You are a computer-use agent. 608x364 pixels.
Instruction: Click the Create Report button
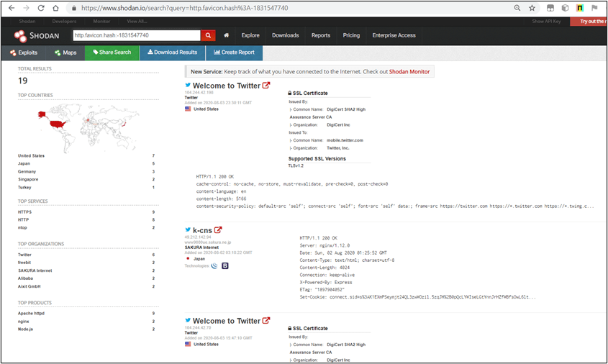(x=234, y=53)
